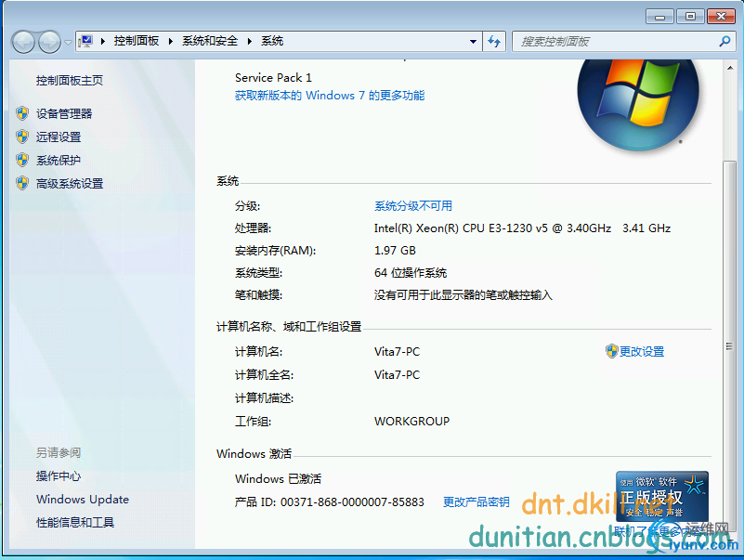This screenshot has width=744, height=560.
Task: Click shield icon beside 系统保护
Action: tap(22, 160)
